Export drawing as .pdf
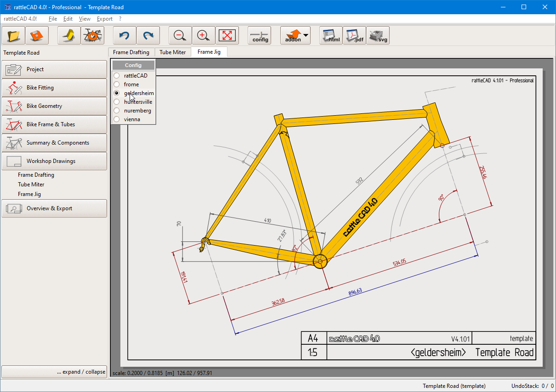The width and height of the screenshot is (556, 392). [x=354, y=35]
